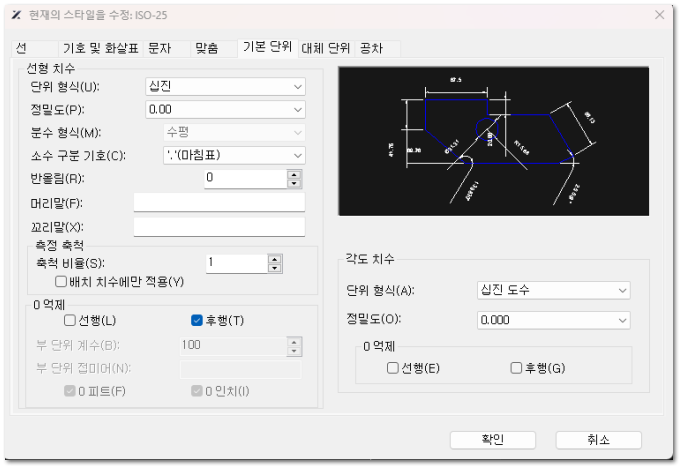Cancel with the 취소 button
Image resolution: width=682 pixels, height=469 pixels.
(x=598, y=440)
